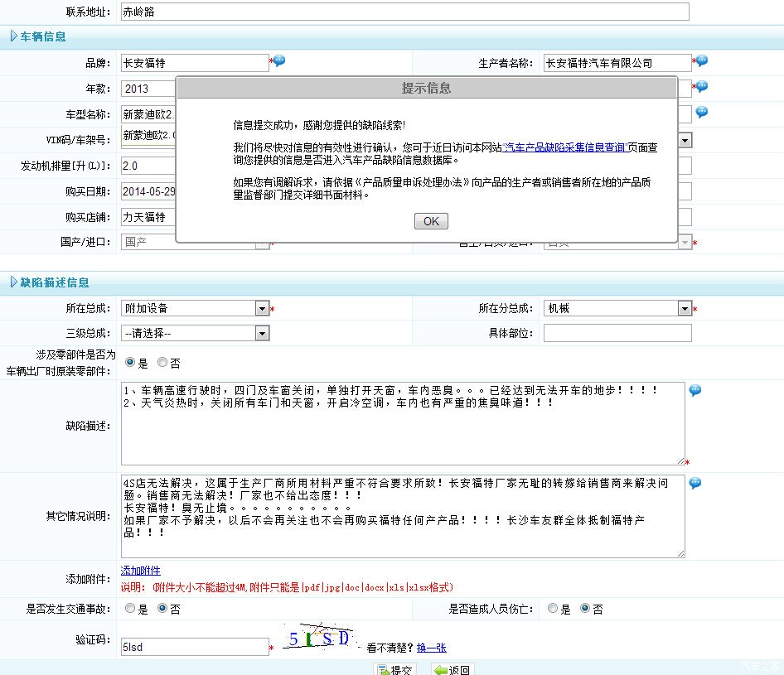Click the 购买店铺 input field
Screen dimensions: 784x675
(x=148, y=217)
